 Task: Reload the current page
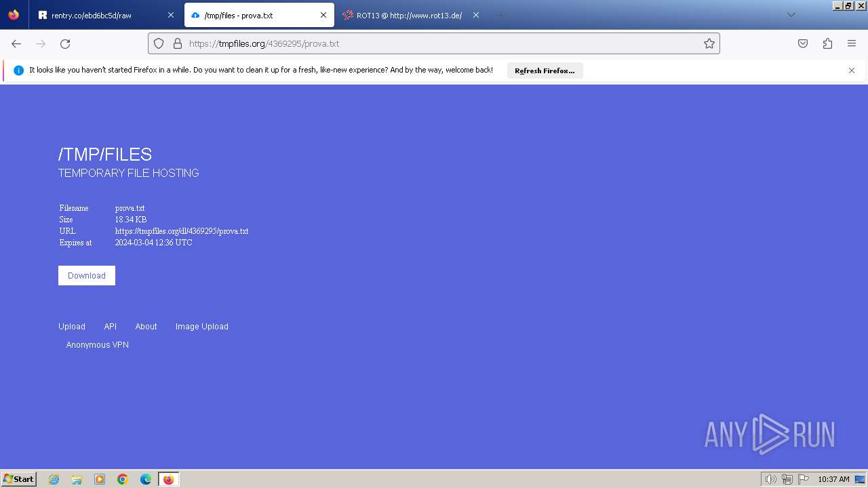[x=65, y=43]
